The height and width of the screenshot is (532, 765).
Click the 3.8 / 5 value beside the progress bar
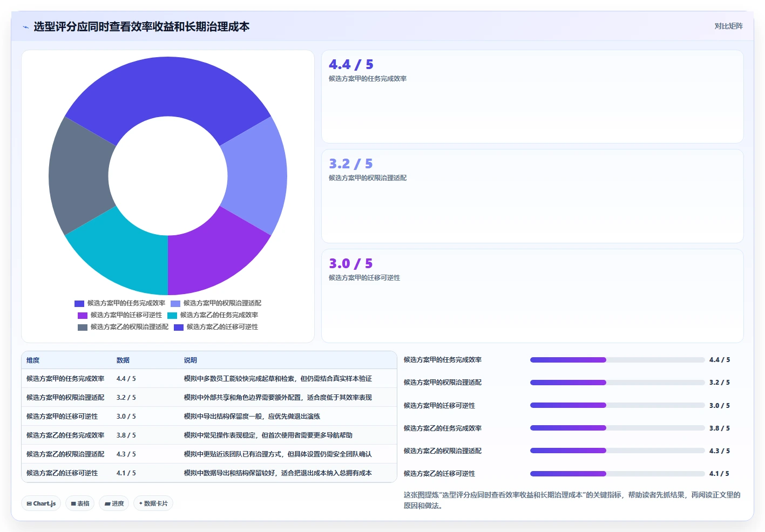pos(720,428)
